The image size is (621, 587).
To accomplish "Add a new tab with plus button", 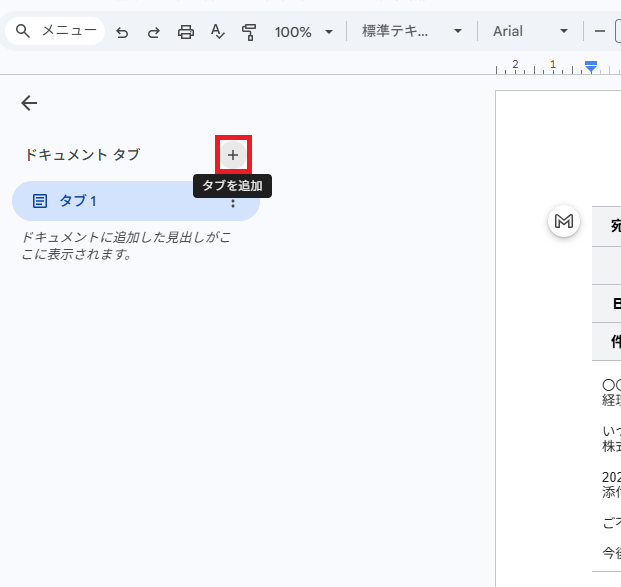I will click(233, 155).
